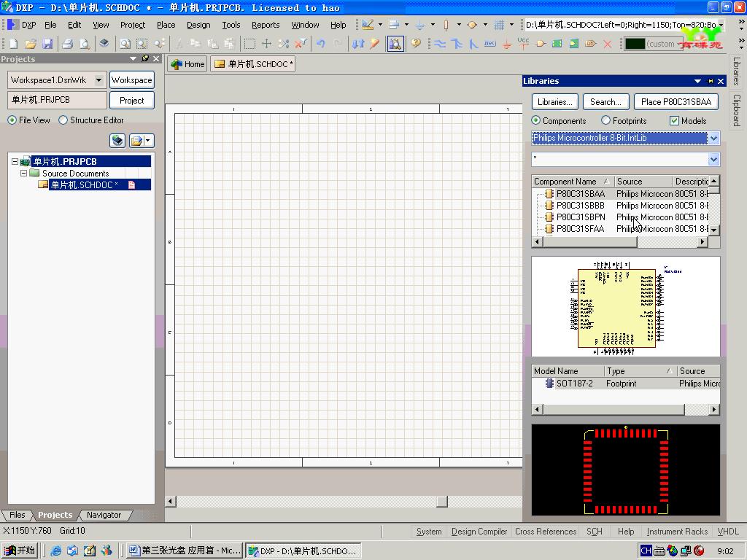
Task: Click the Project button
Action: coord(131,101)
